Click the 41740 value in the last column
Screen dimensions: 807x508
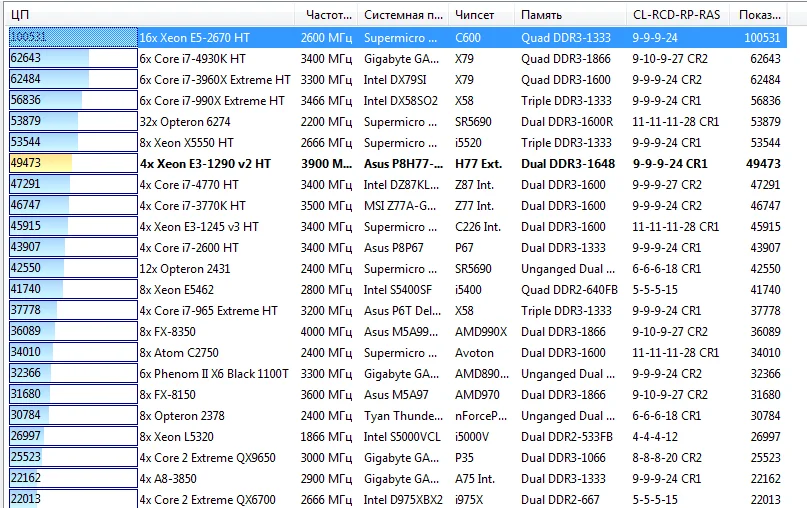[765, 290]
